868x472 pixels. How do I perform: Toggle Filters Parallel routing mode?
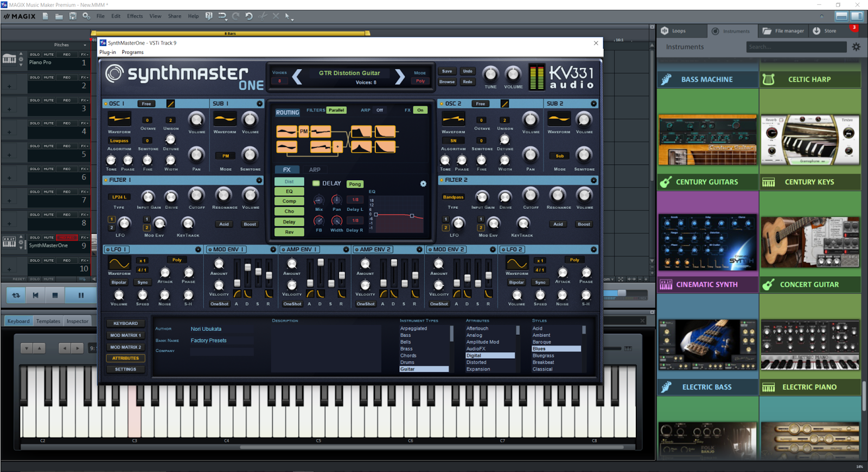336,110
